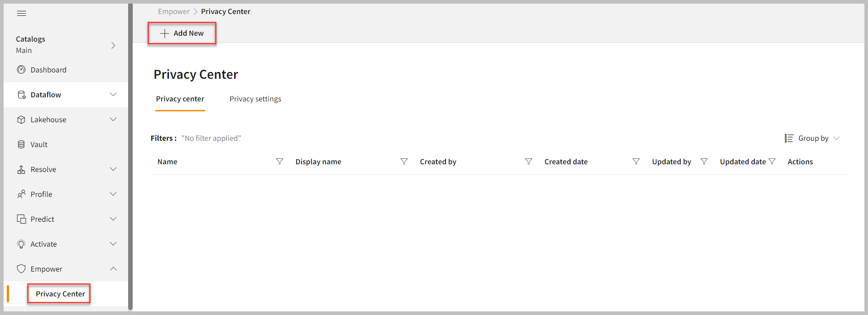This screenshot has height=315, width=868.
Task: Collapse the Empower section chevron
Action: [x=113, y=269]
